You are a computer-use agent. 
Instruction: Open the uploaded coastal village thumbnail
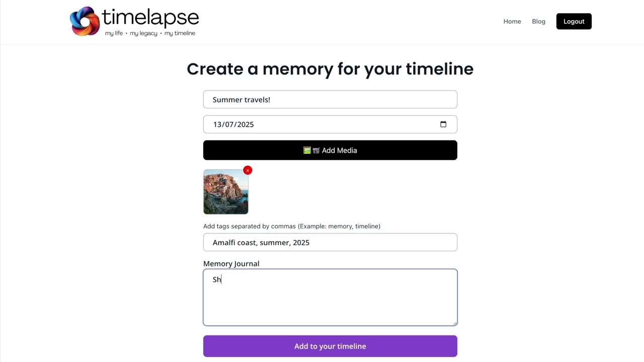[x=225, y=192]
